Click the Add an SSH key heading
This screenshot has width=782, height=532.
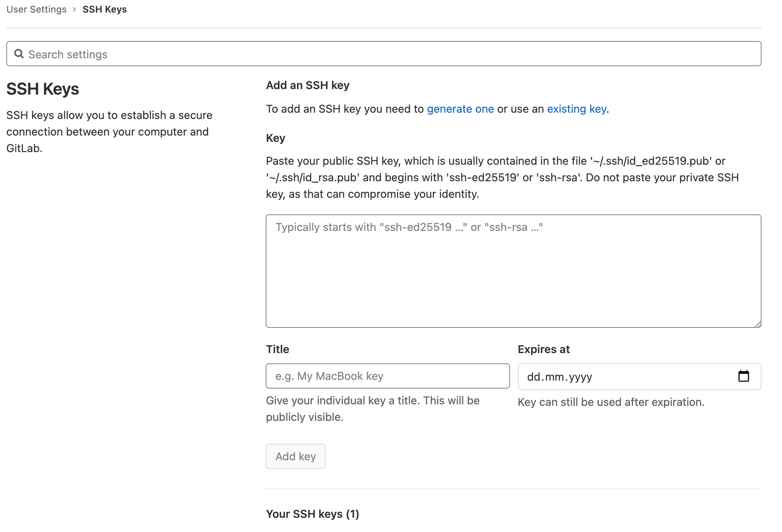click(307, 85)
